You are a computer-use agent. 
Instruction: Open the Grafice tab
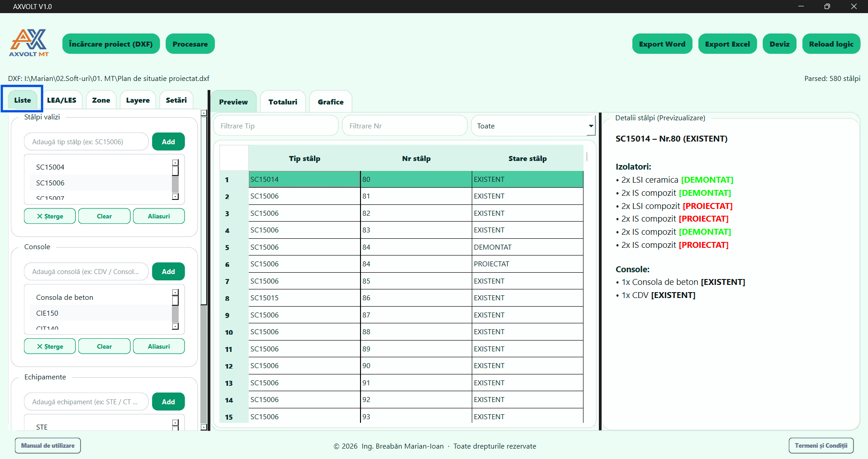[x=331, y=102]
